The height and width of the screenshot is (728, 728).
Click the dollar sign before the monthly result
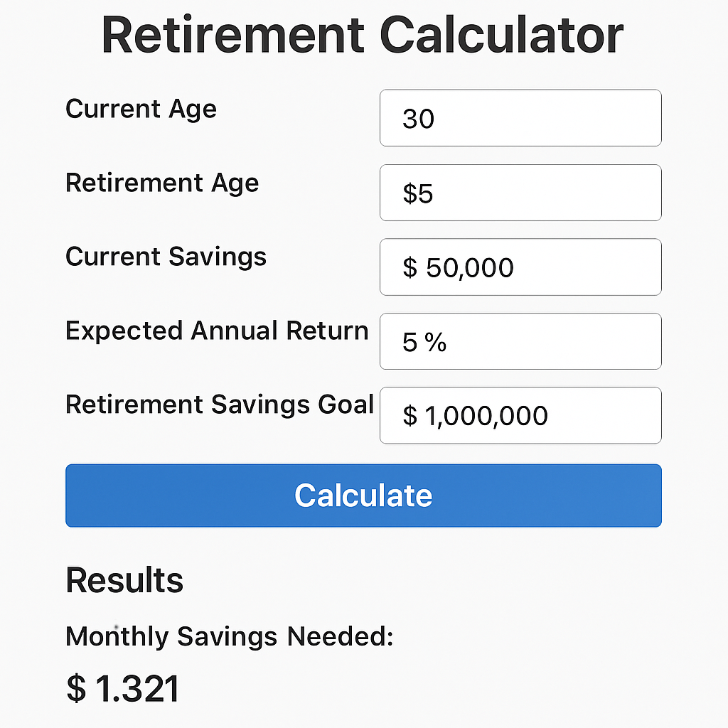76,689
